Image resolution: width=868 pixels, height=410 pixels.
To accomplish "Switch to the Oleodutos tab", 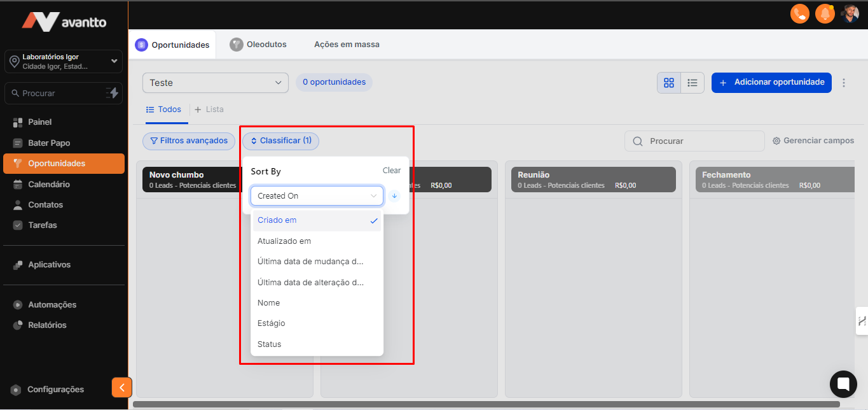I will tap(258, 45).
